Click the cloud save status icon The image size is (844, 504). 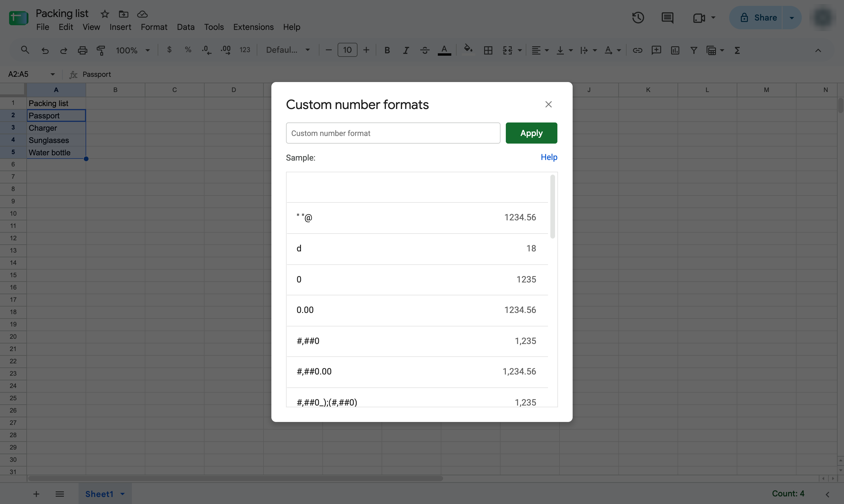click(x=142, y=14)
